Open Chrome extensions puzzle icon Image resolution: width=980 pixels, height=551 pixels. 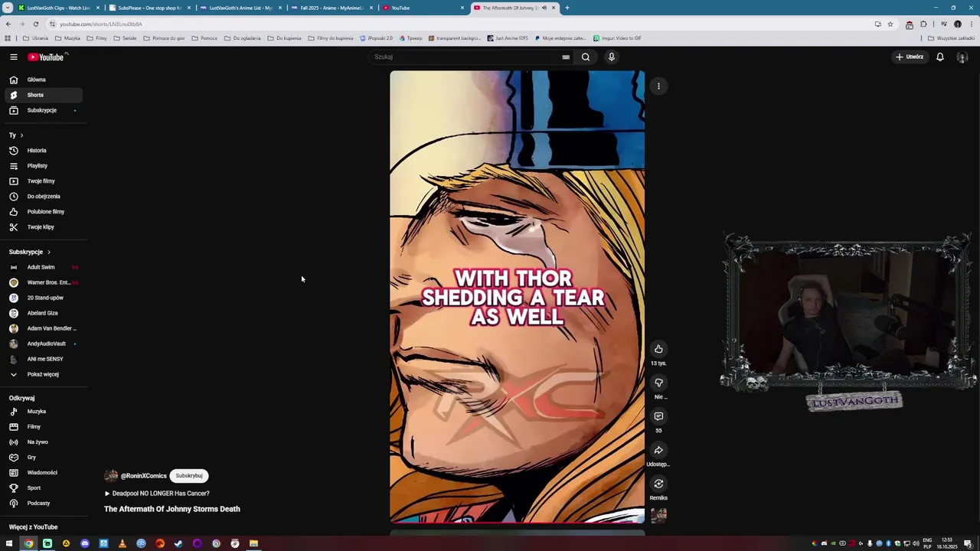923,24
